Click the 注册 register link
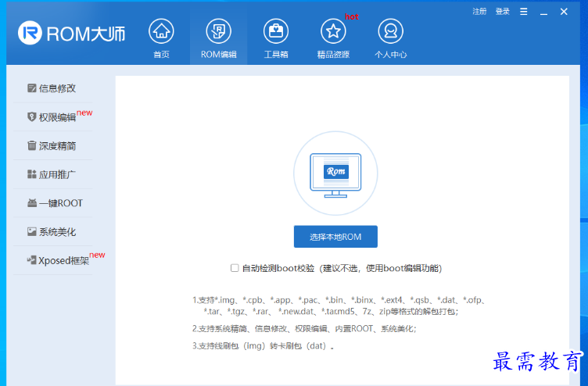This screenshot has width=588, height=386. (479, 12)
